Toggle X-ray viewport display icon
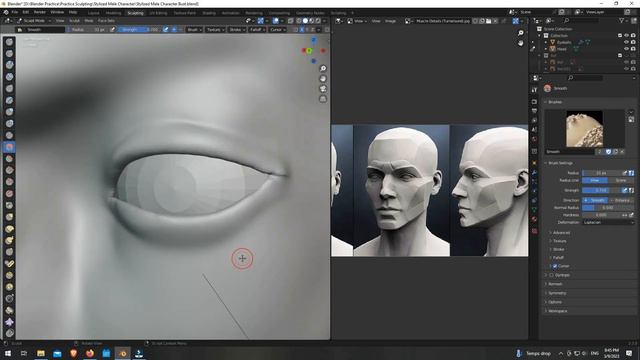This screenshot has width=640, height=360. tap(291, 20)
